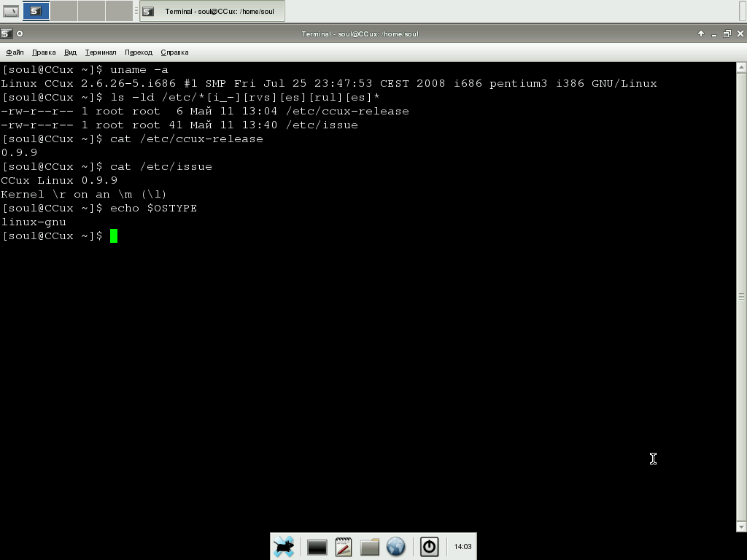Shade the window with the up arrow button

pyautogui.click(x=701, y=34)
